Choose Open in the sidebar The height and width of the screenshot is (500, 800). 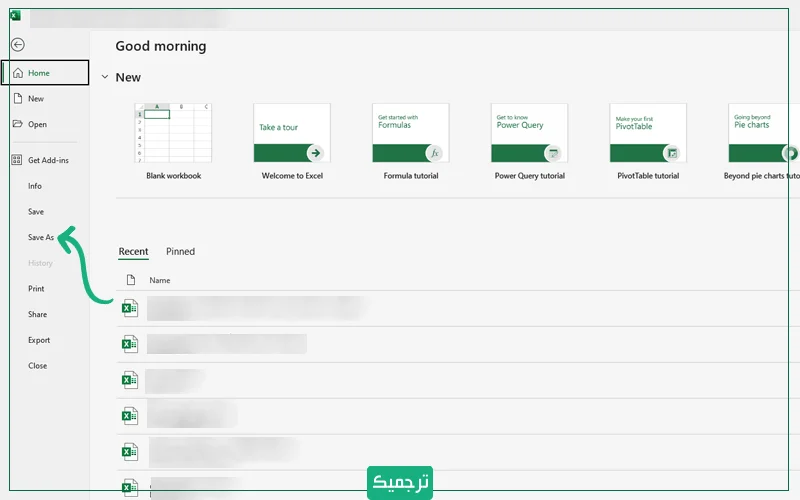tap(37, 124)
